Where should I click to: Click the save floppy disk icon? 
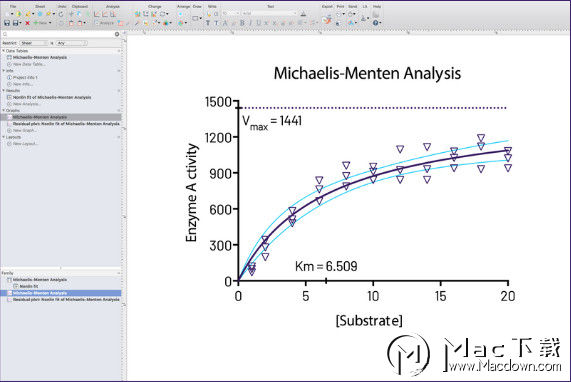tap(7, 23)
